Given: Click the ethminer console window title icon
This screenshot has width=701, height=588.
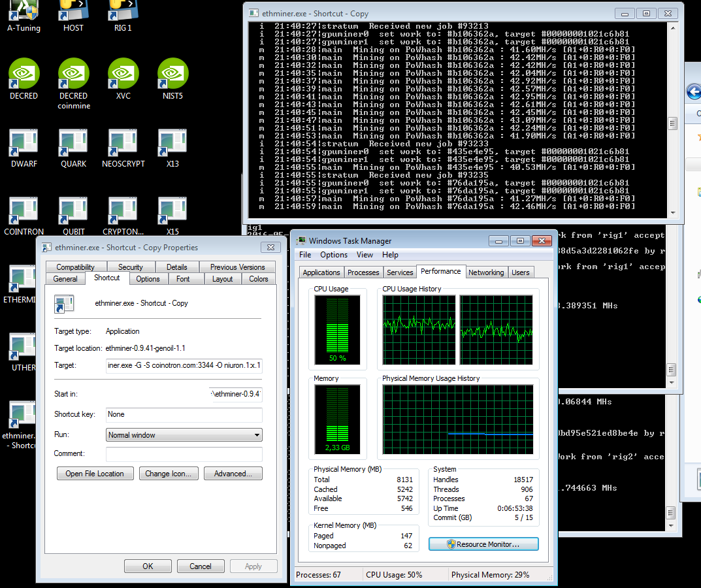Looking at the screenshot, I should click(253, 14).
